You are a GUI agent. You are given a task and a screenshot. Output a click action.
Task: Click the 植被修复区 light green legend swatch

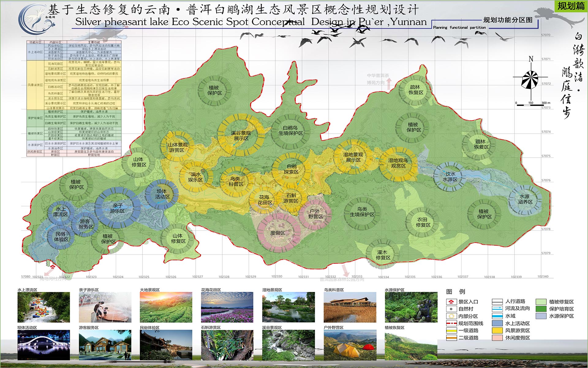[x=541, y=302]
